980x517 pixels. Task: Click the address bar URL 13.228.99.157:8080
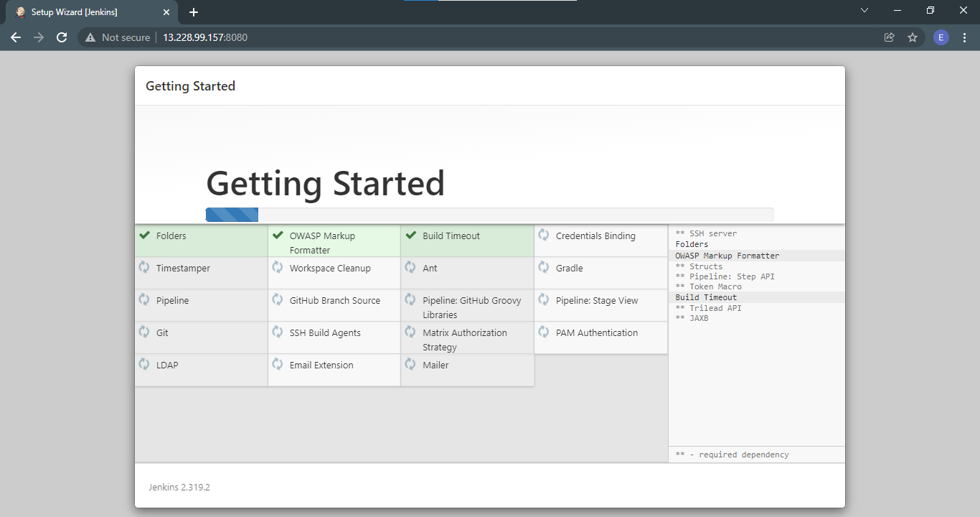pyautogui.click(x=205, y=37)
